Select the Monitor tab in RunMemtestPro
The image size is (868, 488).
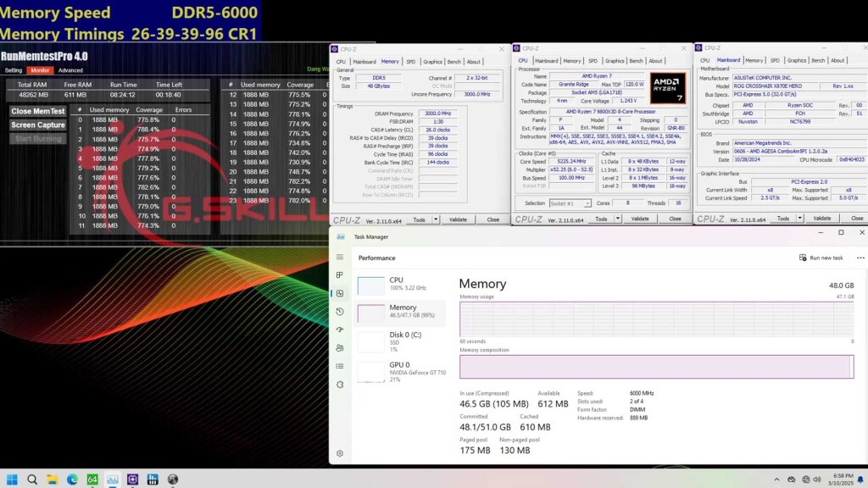[x=40, y=70]
